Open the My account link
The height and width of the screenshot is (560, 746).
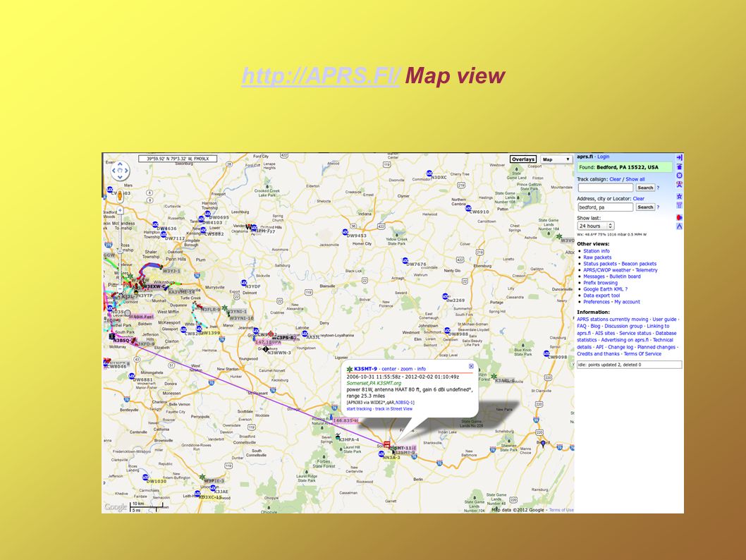point(627,302)
